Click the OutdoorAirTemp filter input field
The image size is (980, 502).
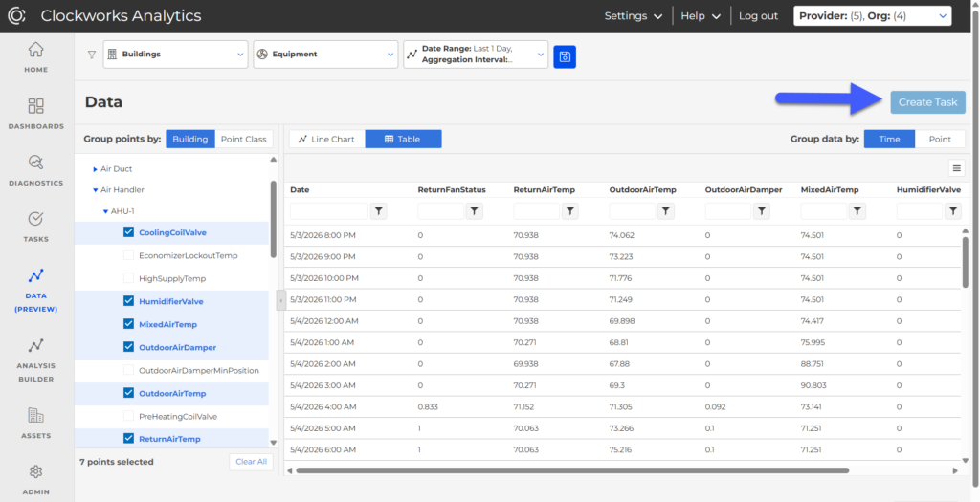[632, 211]
